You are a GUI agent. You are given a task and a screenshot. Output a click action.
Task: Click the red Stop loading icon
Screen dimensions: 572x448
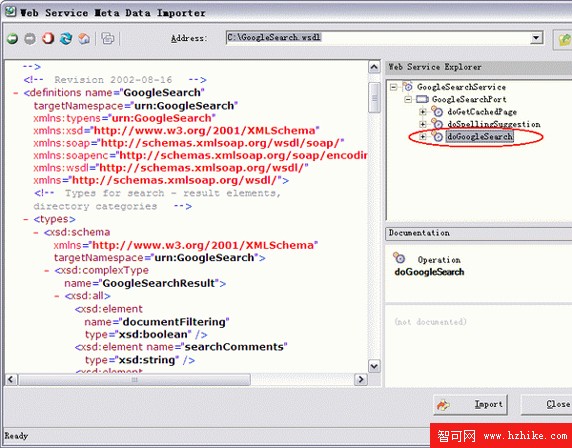click(x=48, y=38)
